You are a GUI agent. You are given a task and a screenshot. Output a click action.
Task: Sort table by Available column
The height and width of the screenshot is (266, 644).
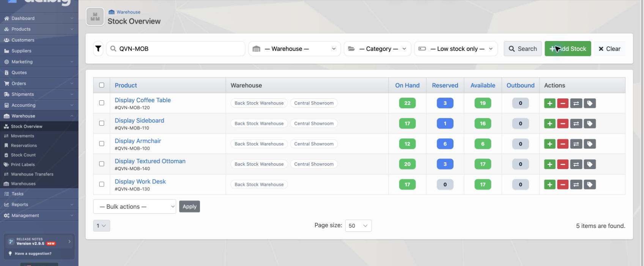pyautogui.click(x=483, y=85)
